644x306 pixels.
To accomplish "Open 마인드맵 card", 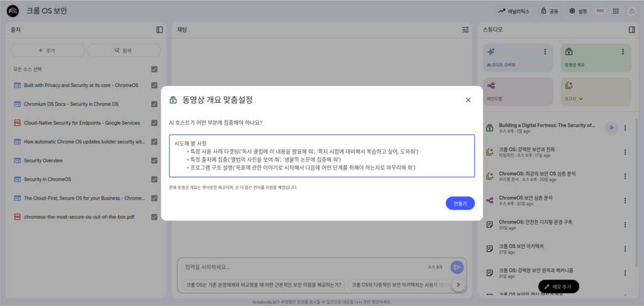I will pyautogui.click(x=518, y=92).
